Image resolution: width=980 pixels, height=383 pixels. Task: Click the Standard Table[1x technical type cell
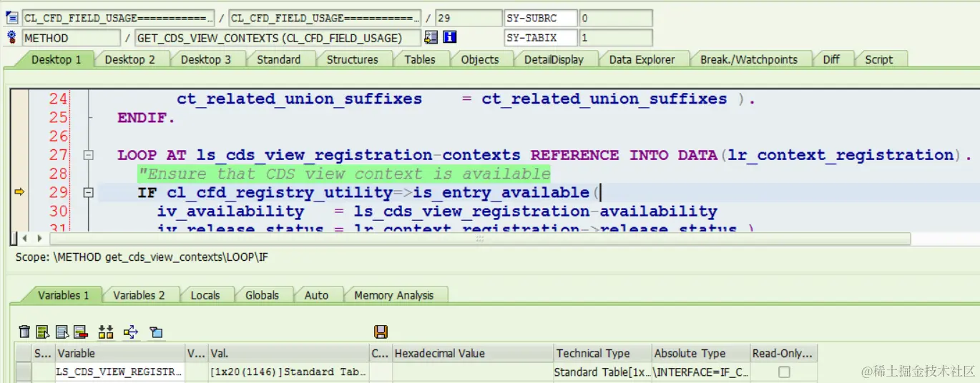click(602, 372)
